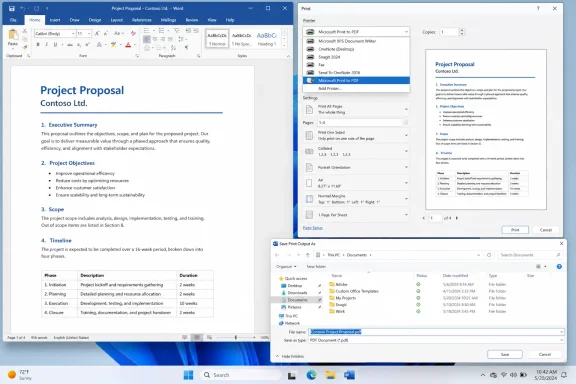Screen dimensions: 576x384
Task: Choose Snagit 2024 from the printer list
Action: 356,57
